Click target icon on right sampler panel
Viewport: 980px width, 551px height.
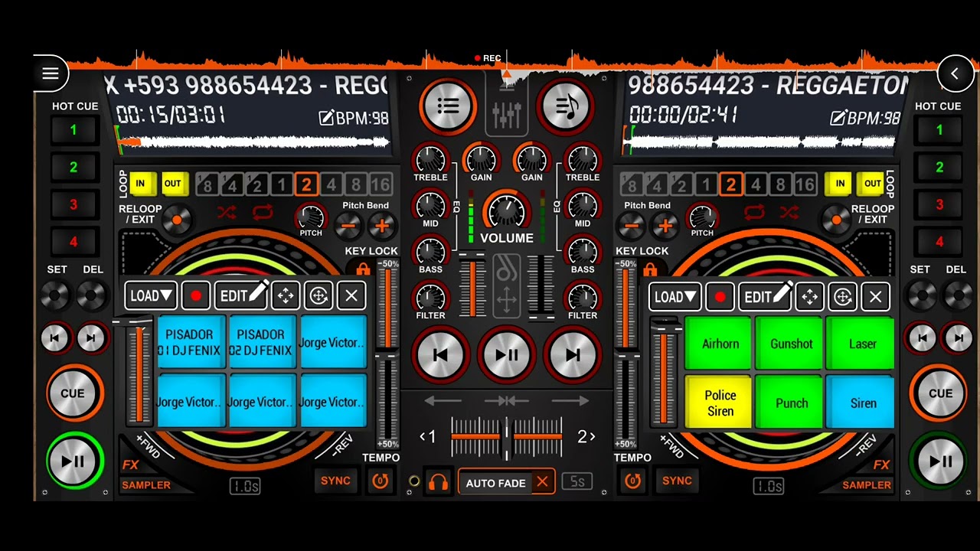pos(843,296)
